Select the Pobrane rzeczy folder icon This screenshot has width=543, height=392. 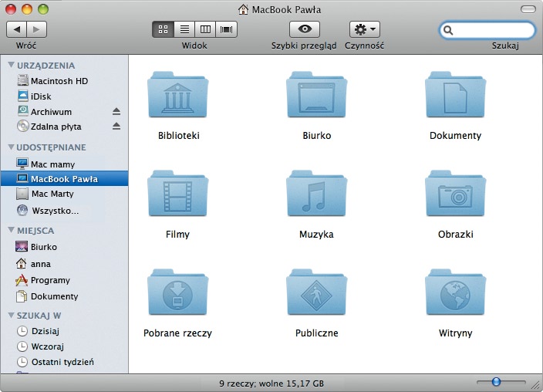coord(178,292)
